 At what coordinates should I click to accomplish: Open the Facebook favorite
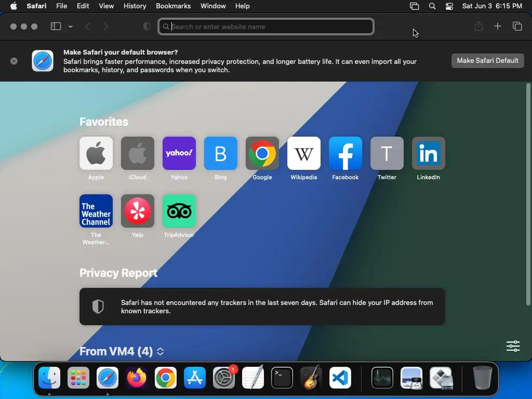pyautogui.click(x=345, y=153)
